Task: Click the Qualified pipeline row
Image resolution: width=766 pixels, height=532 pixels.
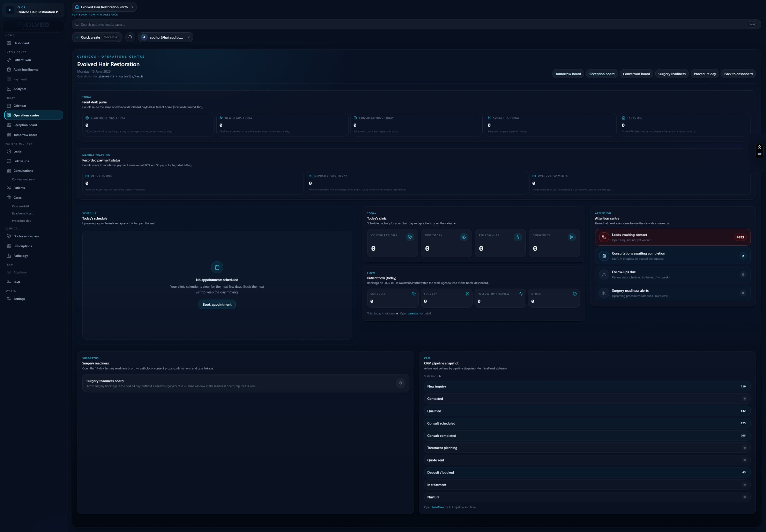Action: (x=587, y=411)
